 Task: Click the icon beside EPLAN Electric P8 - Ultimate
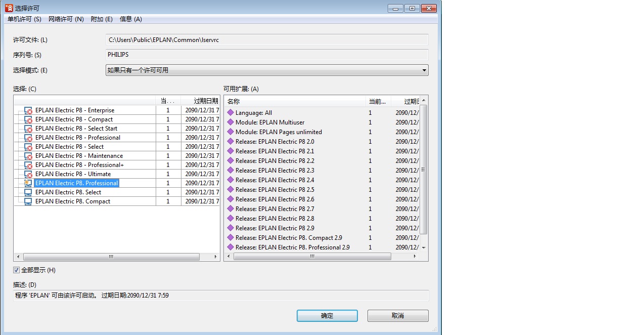click(28, 174)
